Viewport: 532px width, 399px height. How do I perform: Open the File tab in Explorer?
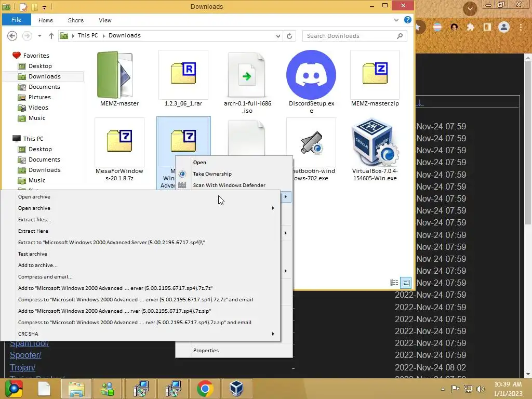pyautogui.click(x=16, y=20)
